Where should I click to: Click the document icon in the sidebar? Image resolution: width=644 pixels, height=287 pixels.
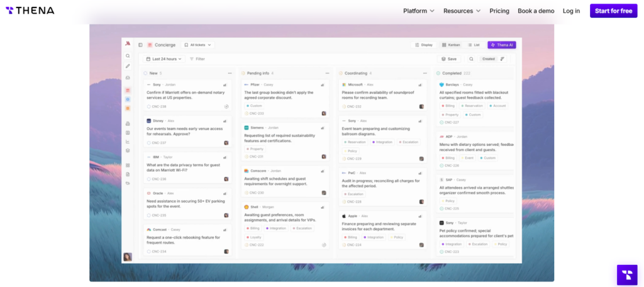pyautogui.click(x=128, y=174)
